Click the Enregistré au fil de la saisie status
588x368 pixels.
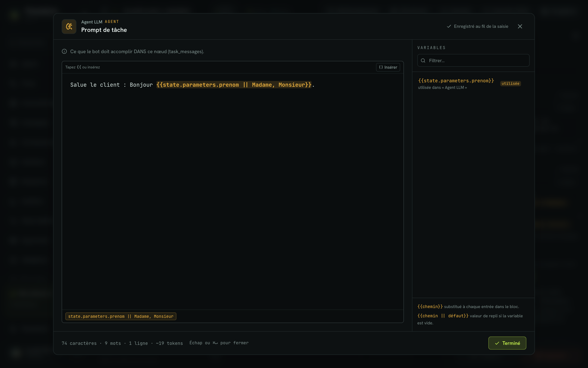tap(477, 26)
